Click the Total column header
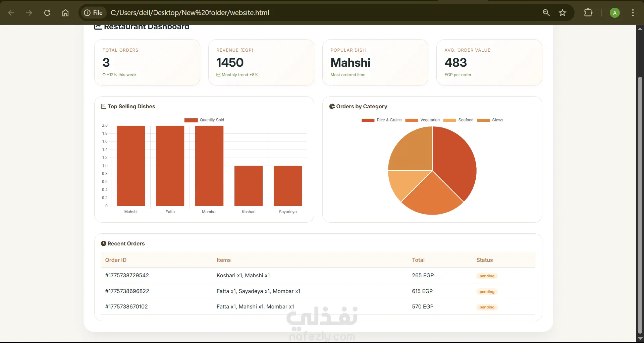Viewport: 644px width, 343px height. 418,260
